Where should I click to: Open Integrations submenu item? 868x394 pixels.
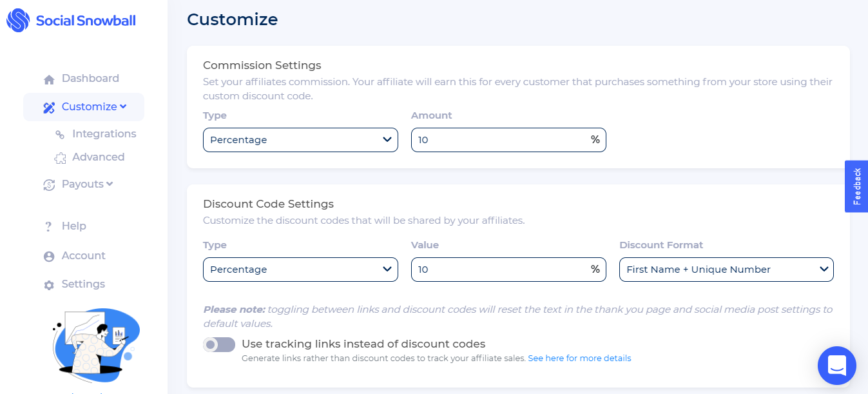pyautogui.click(x=104, y=134)
